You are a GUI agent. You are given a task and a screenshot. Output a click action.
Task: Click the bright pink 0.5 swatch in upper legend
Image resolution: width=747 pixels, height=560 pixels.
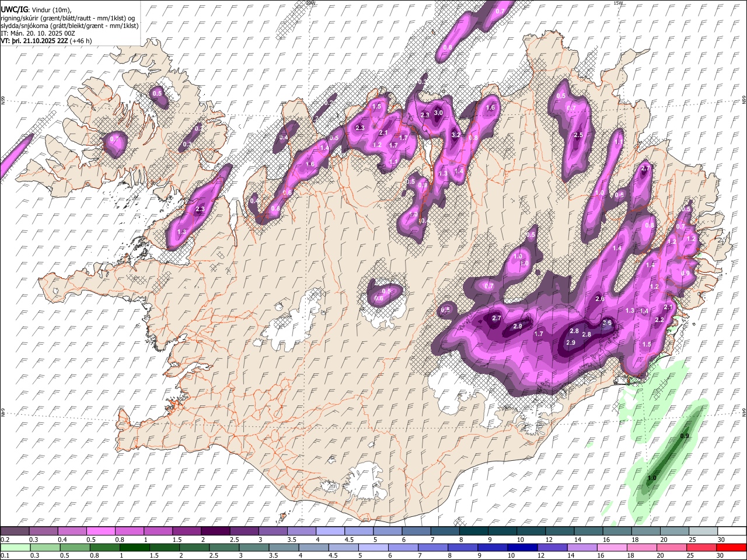click(x=100, y=531)
